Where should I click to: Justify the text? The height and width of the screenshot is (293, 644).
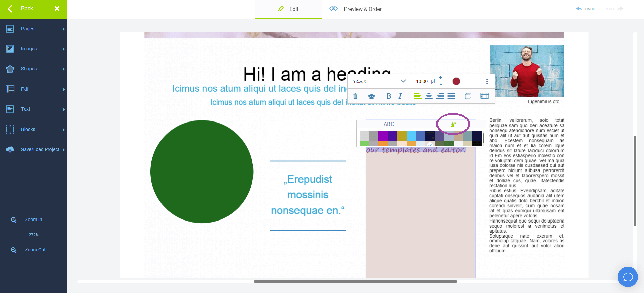451,96
